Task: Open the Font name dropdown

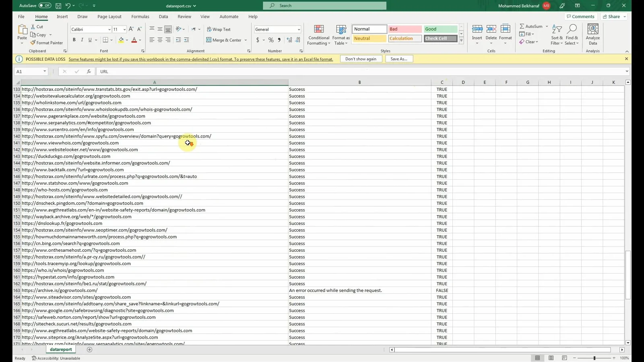Action: (109, 29)
